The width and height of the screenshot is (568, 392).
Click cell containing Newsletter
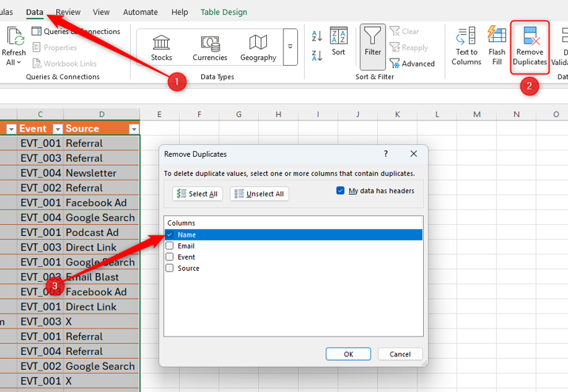pos(101,173)
